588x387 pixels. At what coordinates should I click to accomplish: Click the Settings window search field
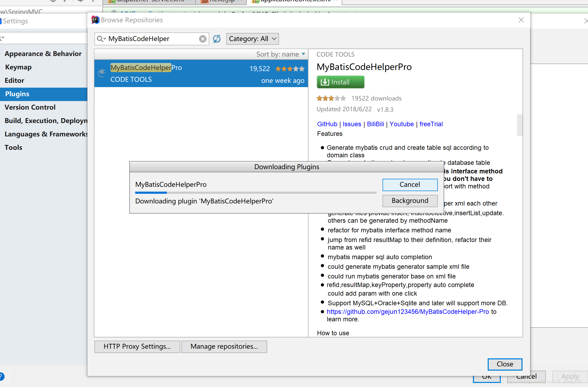pos(43,38)
